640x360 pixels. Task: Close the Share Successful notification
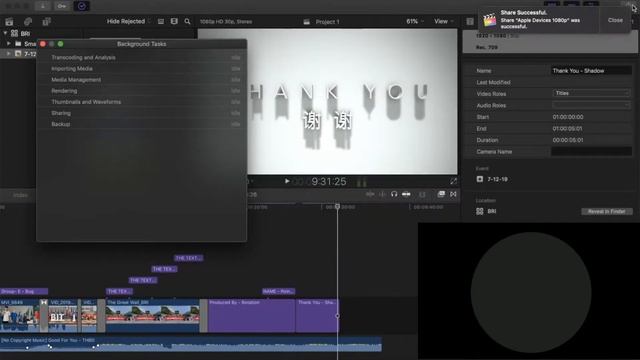[615, 20]
